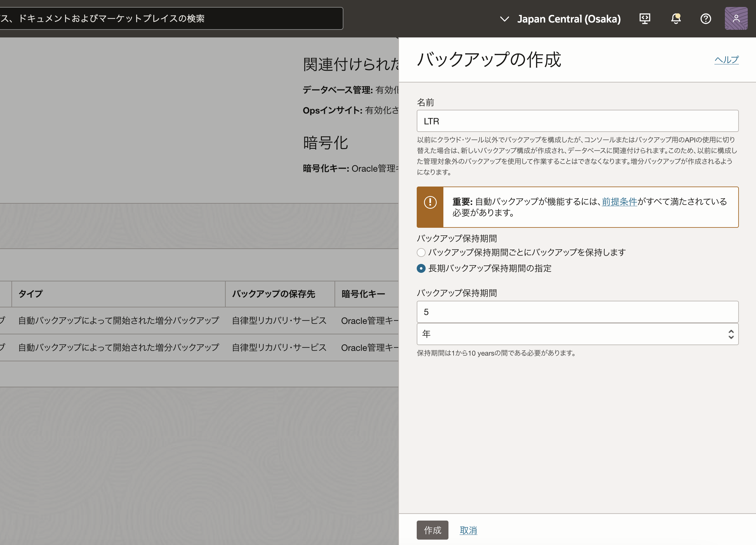Viewport: 756px width, 545px height.
Task: Click the backup name field containing LTR
Action: 577,121
